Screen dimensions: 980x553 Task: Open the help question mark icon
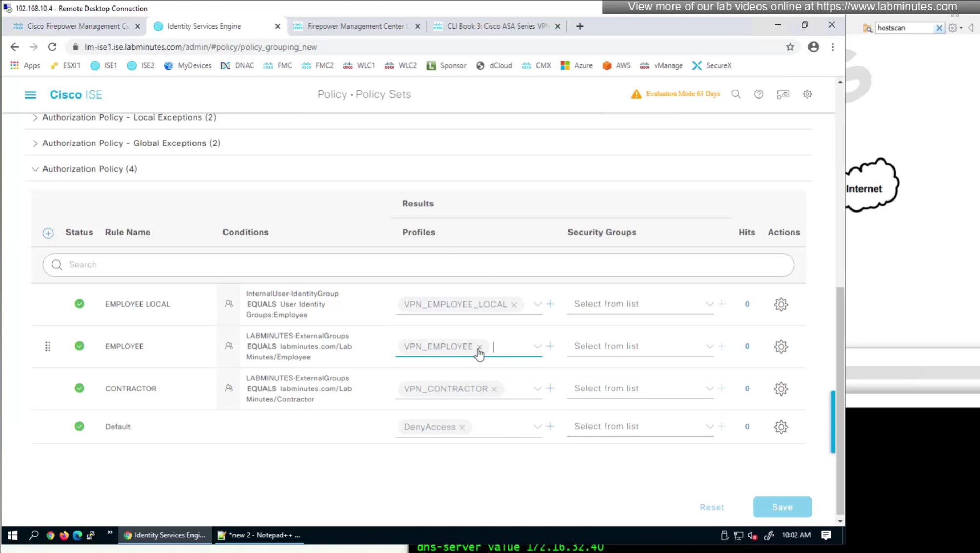pos(759,94)
